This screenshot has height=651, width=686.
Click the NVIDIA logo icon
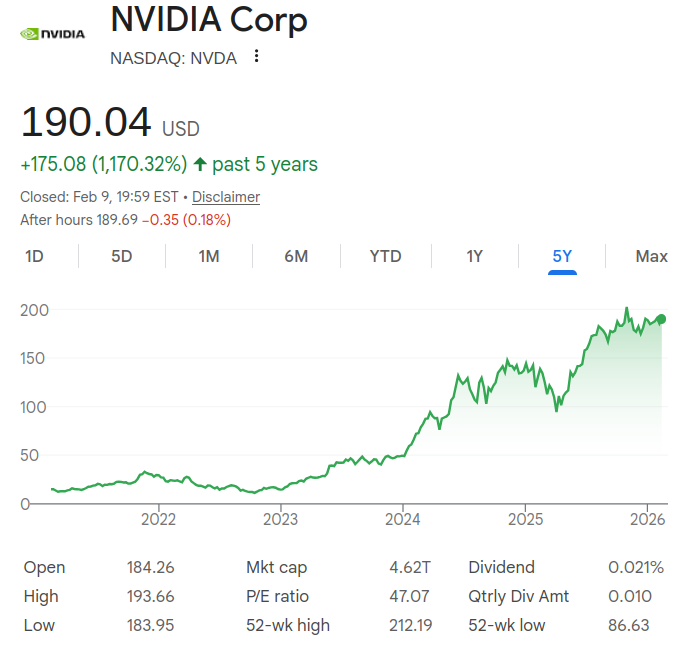pos(53,33)
